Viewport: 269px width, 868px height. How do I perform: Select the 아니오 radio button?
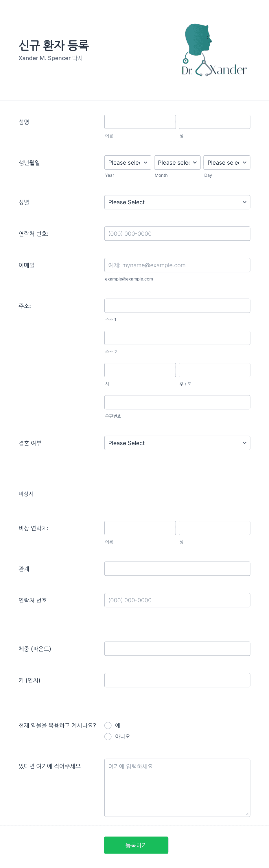108,736
